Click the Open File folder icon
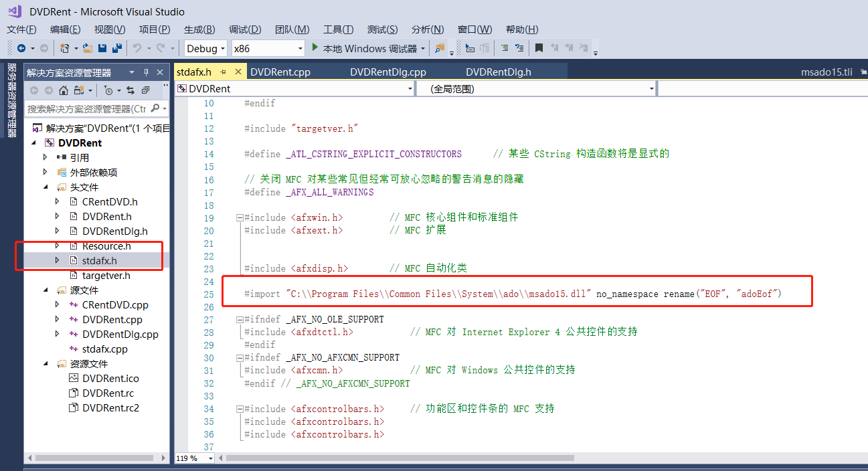The image size is (868, 471). tap(88, 48)
